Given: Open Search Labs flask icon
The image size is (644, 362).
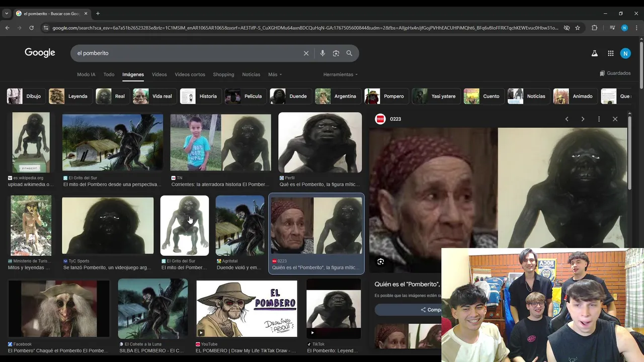Looking at the screenshot, I should coord(594,53).
